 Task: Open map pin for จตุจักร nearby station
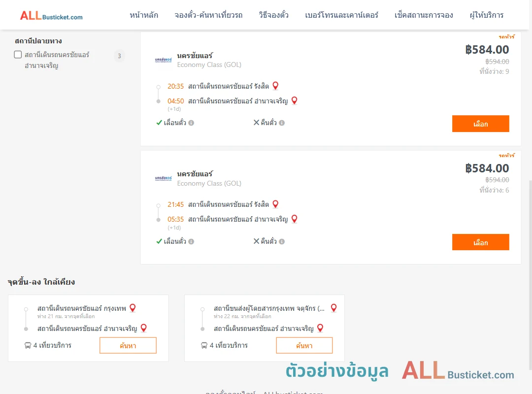pyautogui.click(x=334, y=308)
